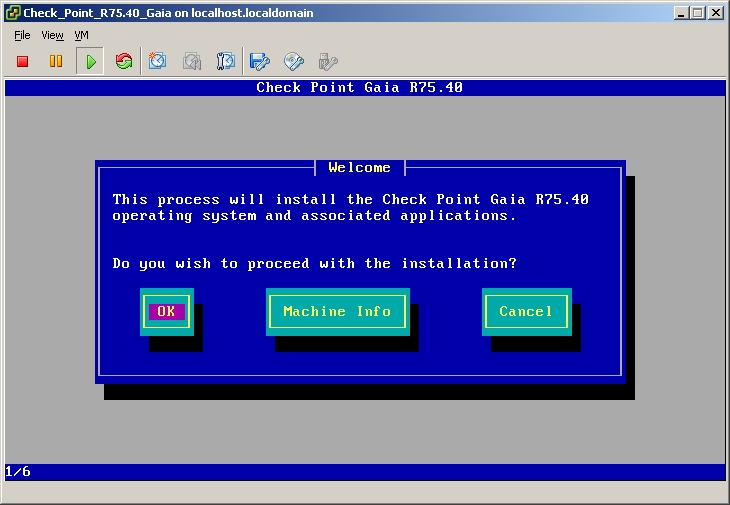Take a snapshot via clock-with-star icon

point(157,61)
